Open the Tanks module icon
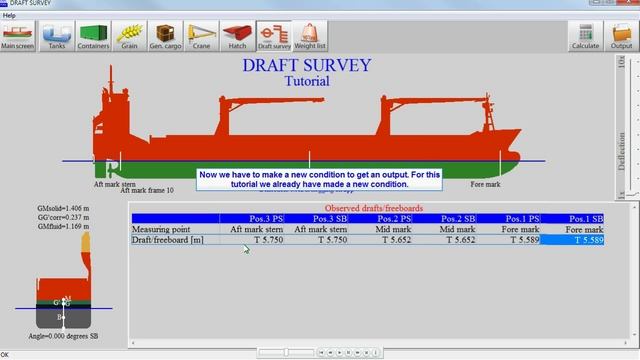Image resolution: width=640 pixels, height=360 pixels. 57,36
